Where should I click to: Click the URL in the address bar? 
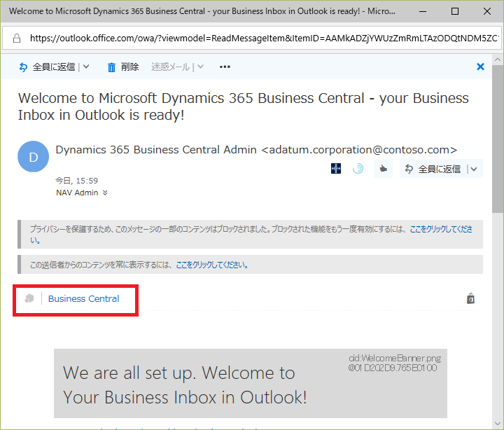pos(264,39)
